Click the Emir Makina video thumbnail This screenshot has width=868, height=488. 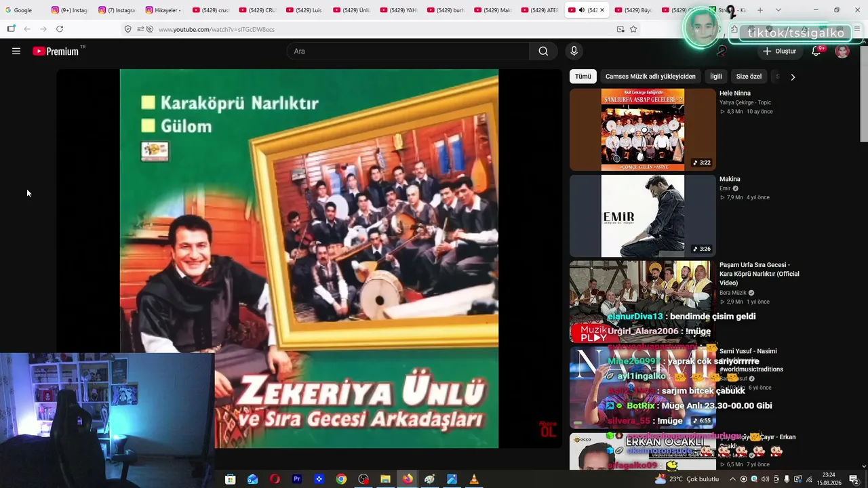pos(643,216)
